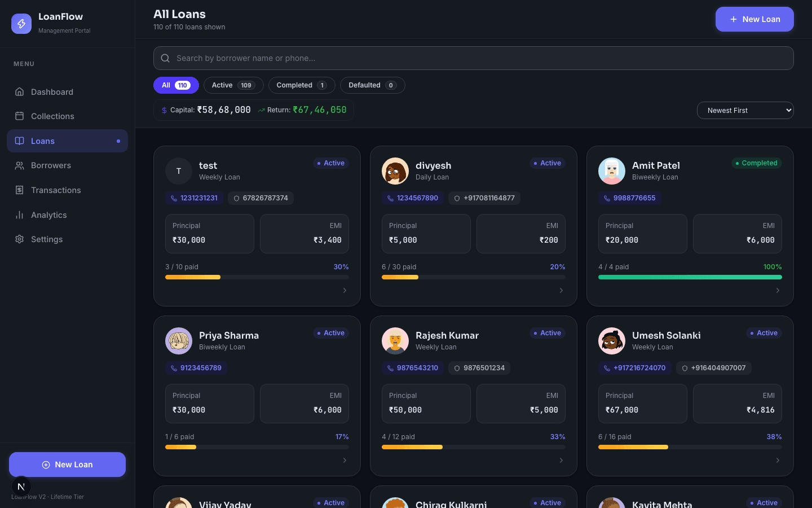Click Umesh Solanki's 38% progress bar

point(690,447)
